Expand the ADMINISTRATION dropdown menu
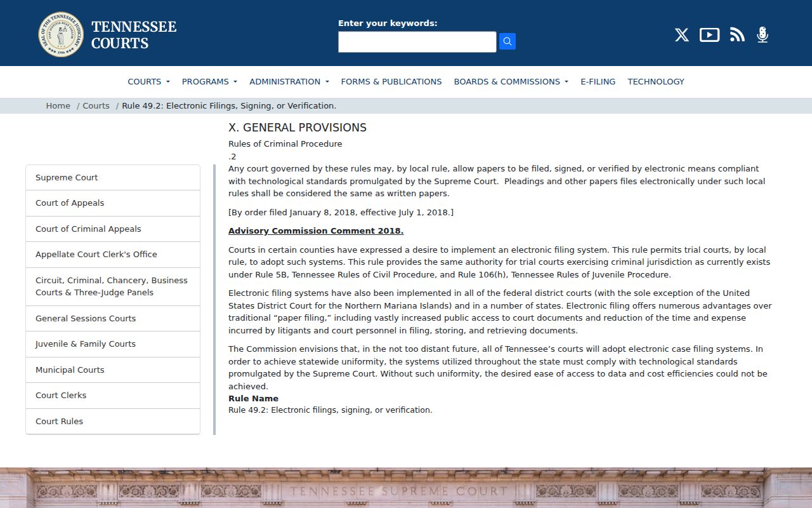 point(289,81)
